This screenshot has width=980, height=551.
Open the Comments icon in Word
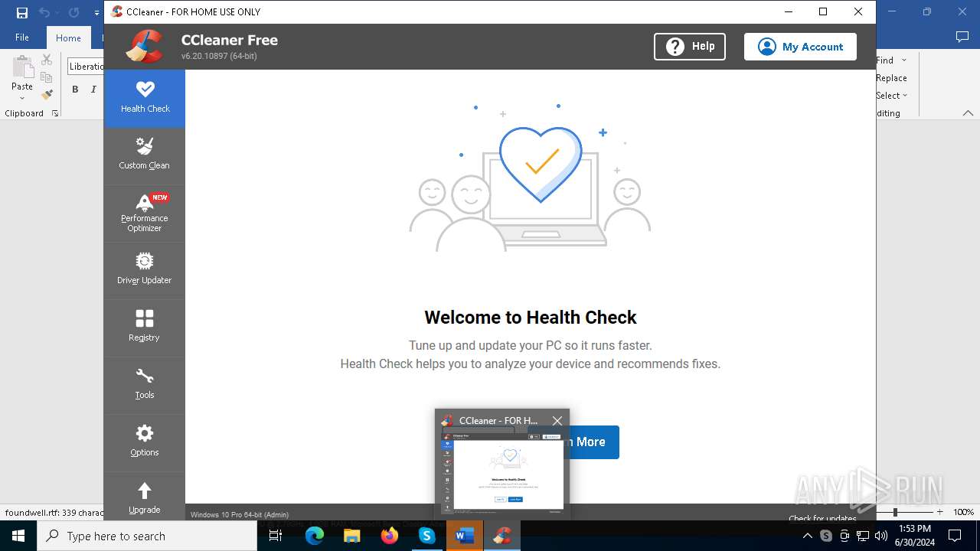click(962, 37)
